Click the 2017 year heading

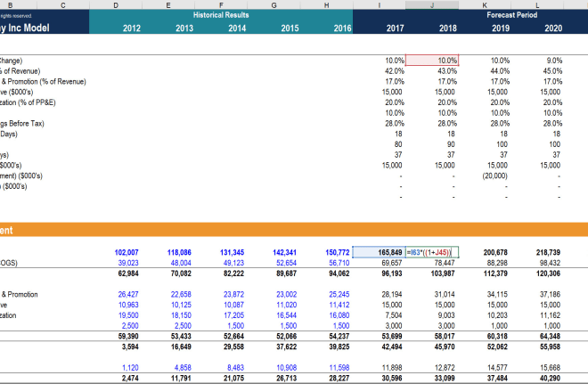click(x=396, y=29)
